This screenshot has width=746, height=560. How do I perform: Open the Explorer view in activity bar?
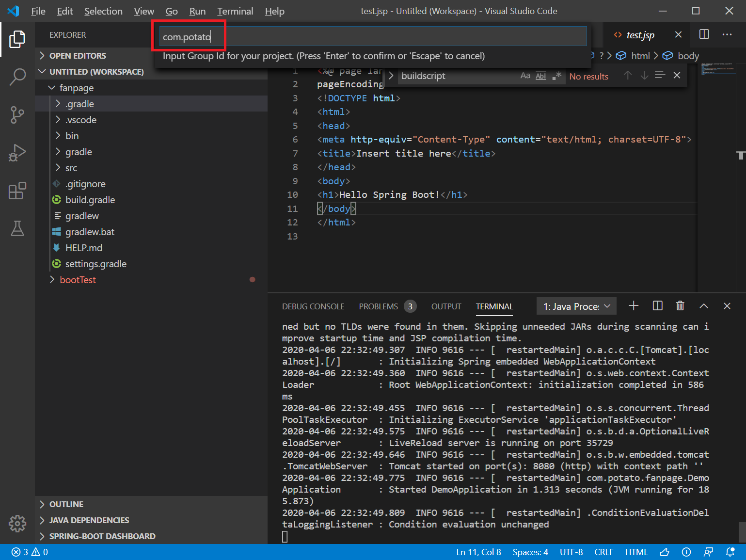click(17, 39)
